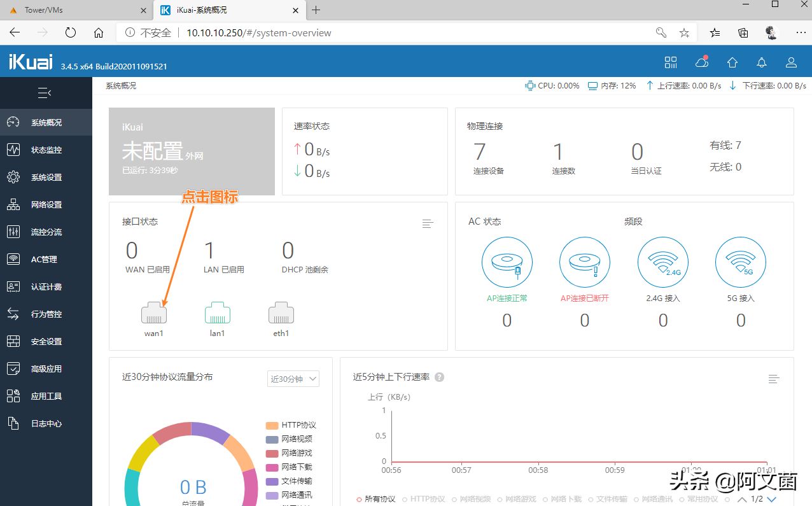
Task: Open 流控分流 in sidebar
Action: [x=46, y=232]
